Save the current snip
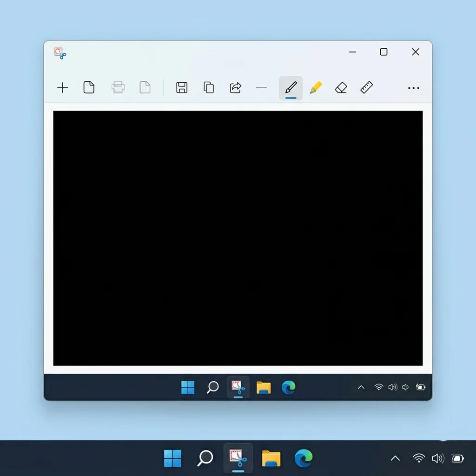The image size is (476, 476). coord(181,88)
